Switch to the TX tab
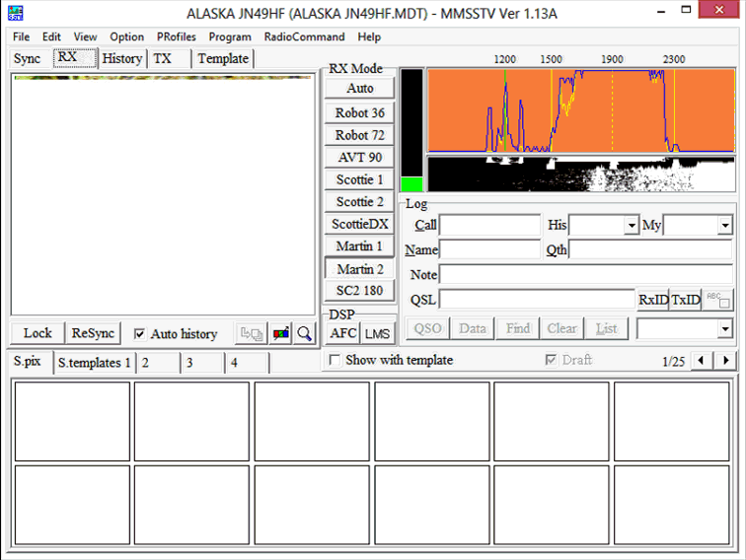This screenshot has width=746, height=560. coord(170,58)
